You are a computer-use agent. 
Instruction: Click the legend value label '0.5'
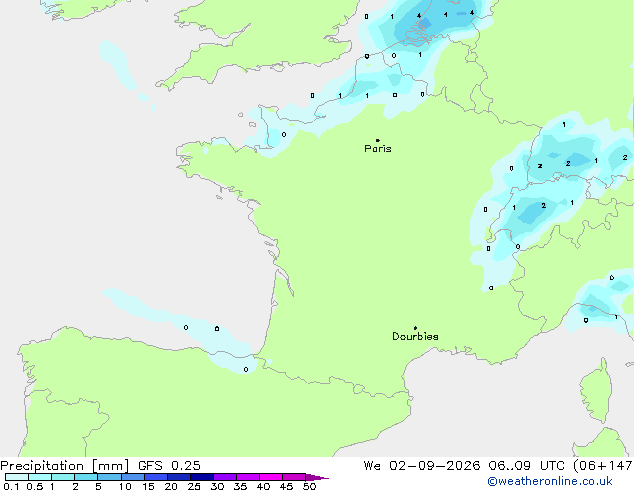35,486
